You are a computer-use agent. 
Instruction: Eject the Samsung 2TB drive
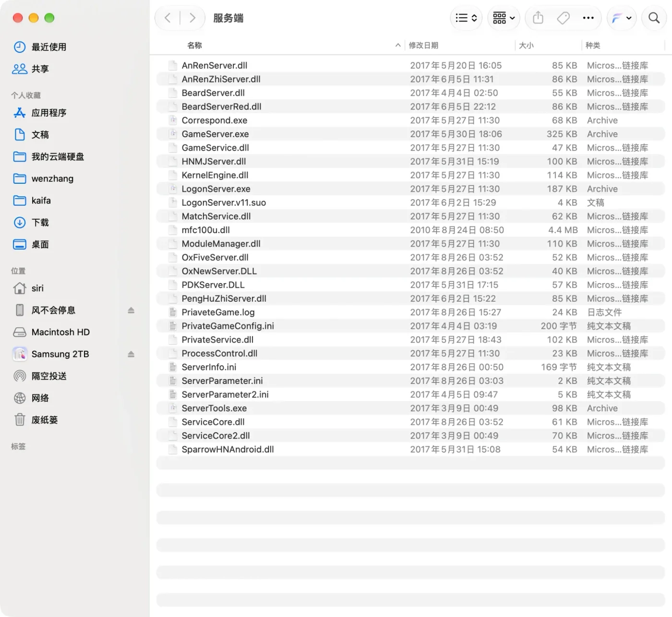coord(131,354)
